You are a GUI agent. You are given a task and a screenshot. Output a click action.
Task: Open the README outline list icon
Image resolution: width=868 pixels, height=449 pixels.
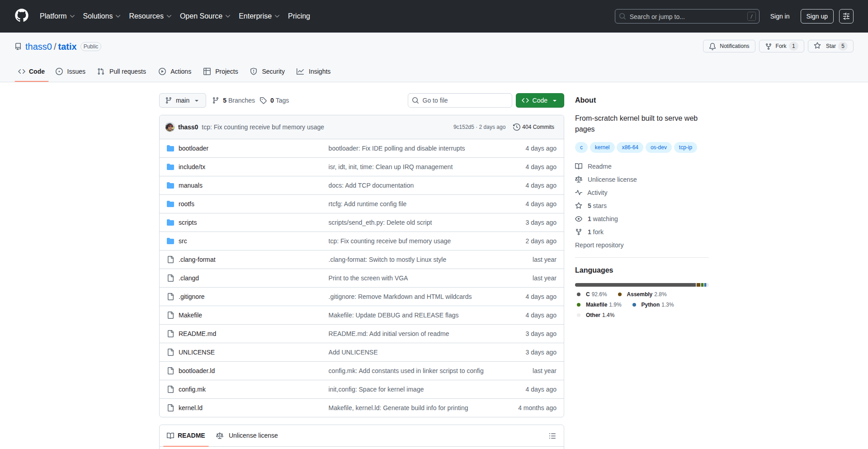coord(552,436)
